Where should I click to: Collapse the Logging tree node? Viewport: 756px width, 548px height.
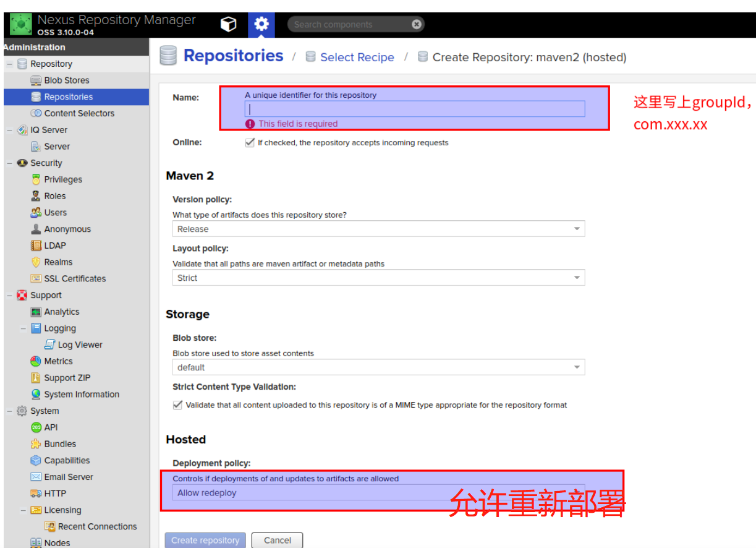pos(23,328)
